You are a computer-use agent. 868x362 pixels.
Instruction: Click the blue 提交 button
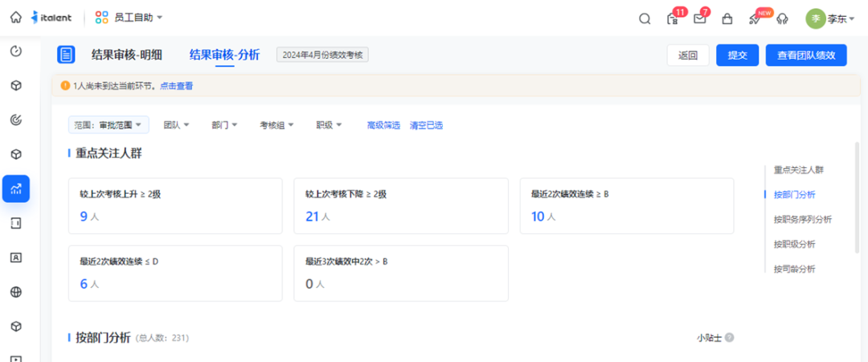coord(737,55)
